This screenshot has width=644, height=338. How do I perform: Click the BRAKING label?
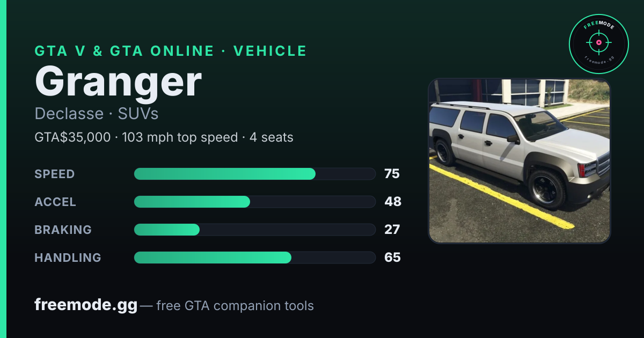(x=63, y=230)
